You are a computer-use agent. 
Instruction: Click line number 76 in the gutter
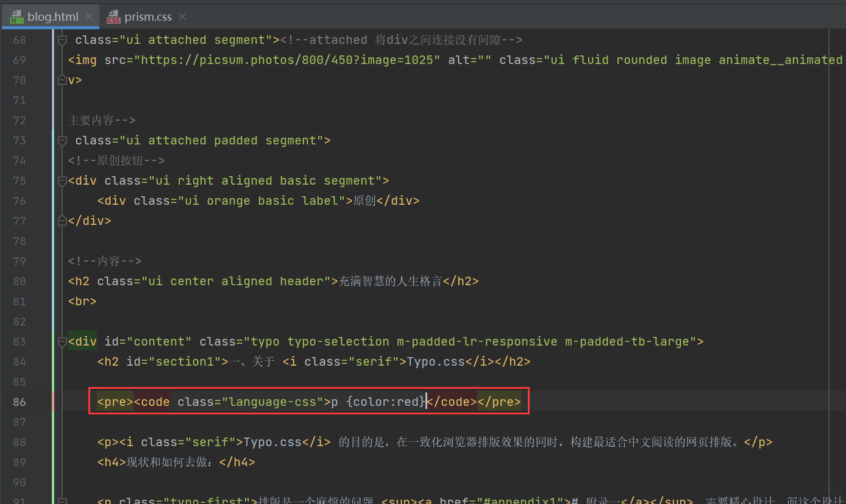[x=20, y=201]
